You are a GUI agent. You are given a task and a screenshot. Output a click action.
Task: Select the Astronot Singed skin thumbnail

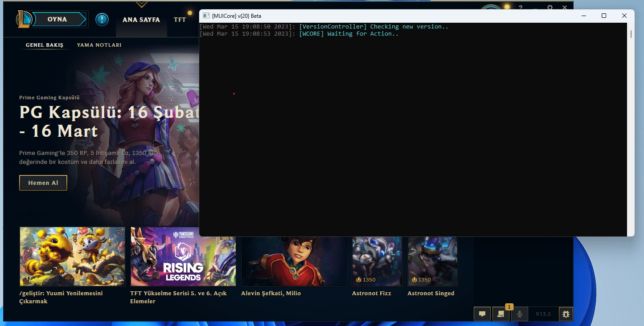433,261
